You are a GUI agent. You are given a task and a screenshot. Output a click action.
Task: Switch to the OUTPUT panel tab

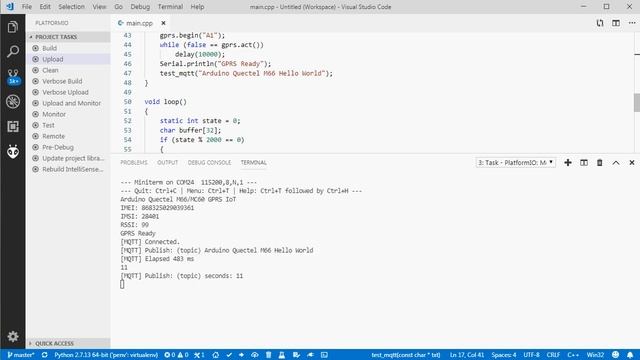click(168, 162)
